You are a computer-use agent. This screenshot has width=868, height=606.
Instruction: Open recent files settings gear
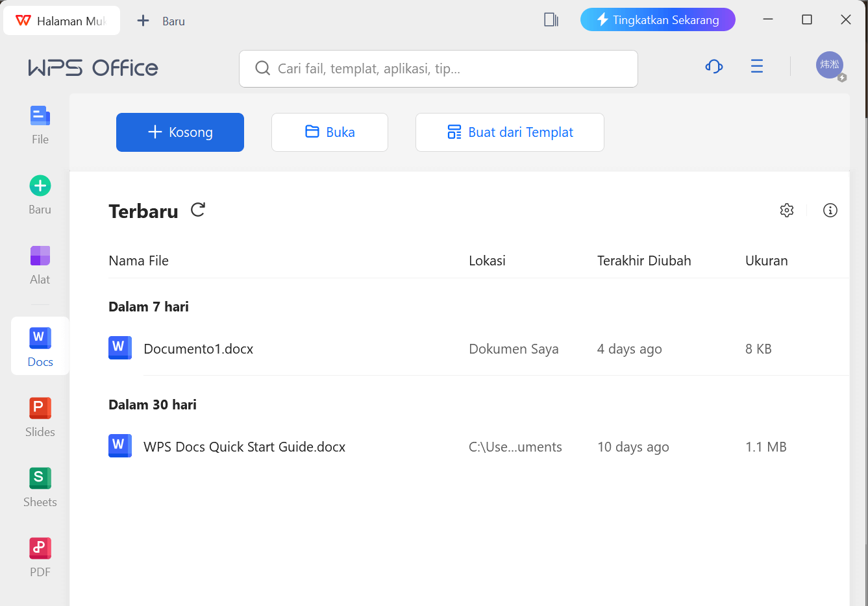[786, 210]
